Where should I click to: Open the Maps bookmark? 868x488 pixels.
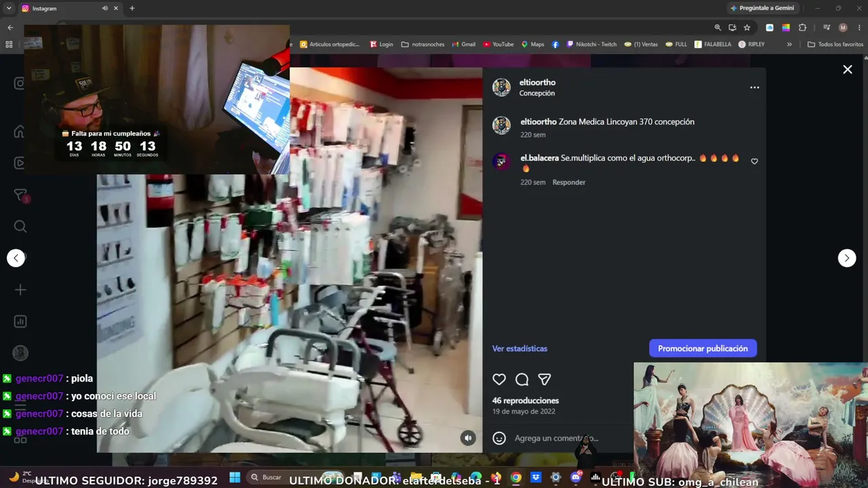[532, 44]
